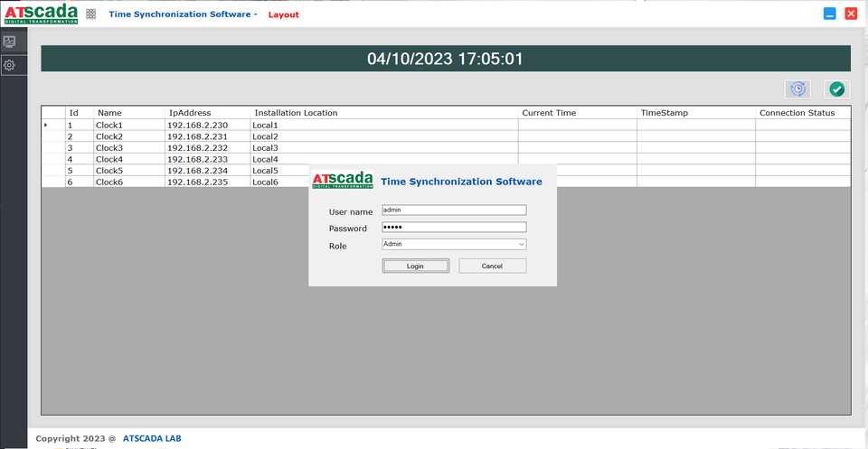Open the settings gear in sidebar
868x449 pixels.
coord(9,65)
